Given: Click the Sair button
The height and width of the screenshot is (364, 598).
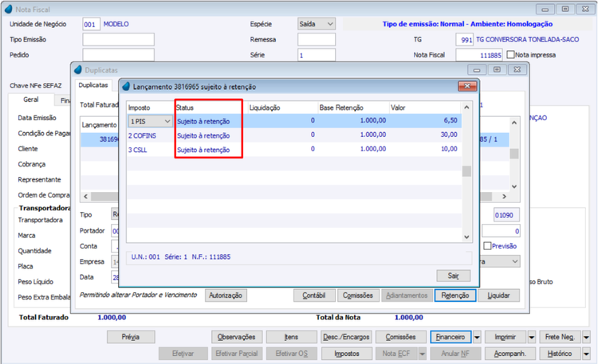Looking at the screenshot, I should [454, 276].
